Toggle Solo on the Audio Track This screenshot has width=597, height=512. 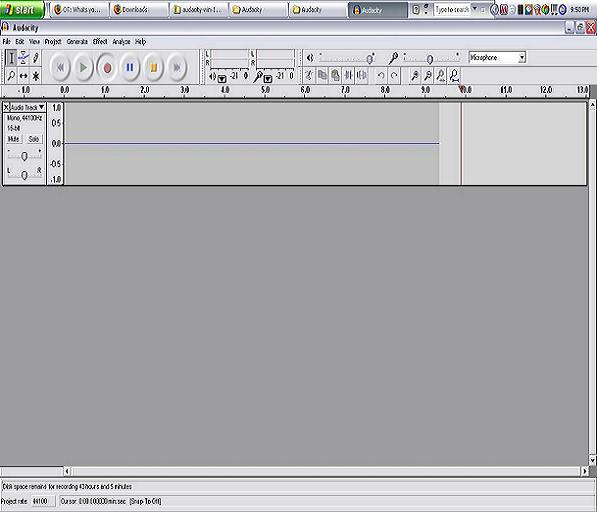coord(34,139)
